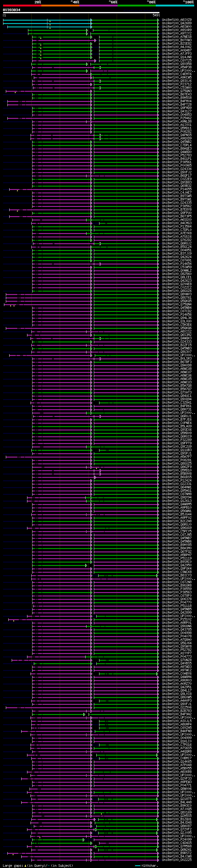This screenshot has width=197, height=868.
Task: Open hit UniRef100_A7JFP3
Action: click(177, 54)
